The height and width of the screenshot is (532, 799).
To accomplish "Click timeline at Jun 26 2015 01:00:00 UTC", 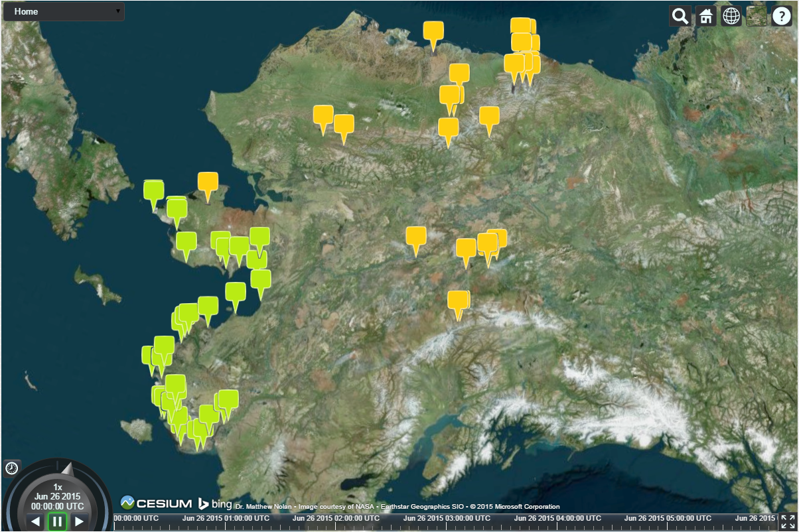I will point(226,518).
